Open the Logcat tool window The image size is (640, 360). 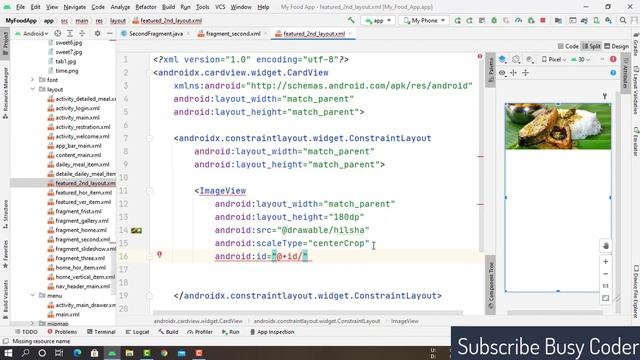(137, 332)
